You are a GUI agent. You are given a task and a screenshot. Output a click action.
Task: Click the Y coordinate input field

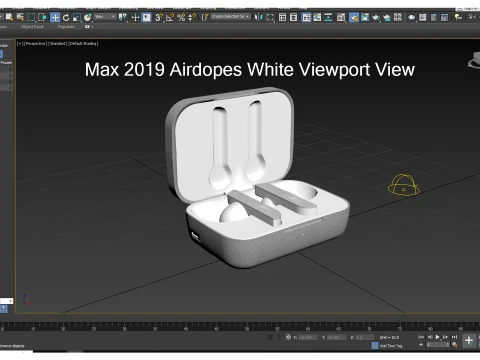(336, 337)
